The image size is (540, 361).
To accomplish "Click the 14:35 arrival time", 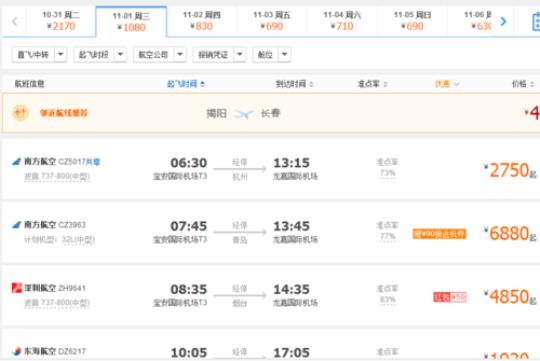I will [291, 289].
